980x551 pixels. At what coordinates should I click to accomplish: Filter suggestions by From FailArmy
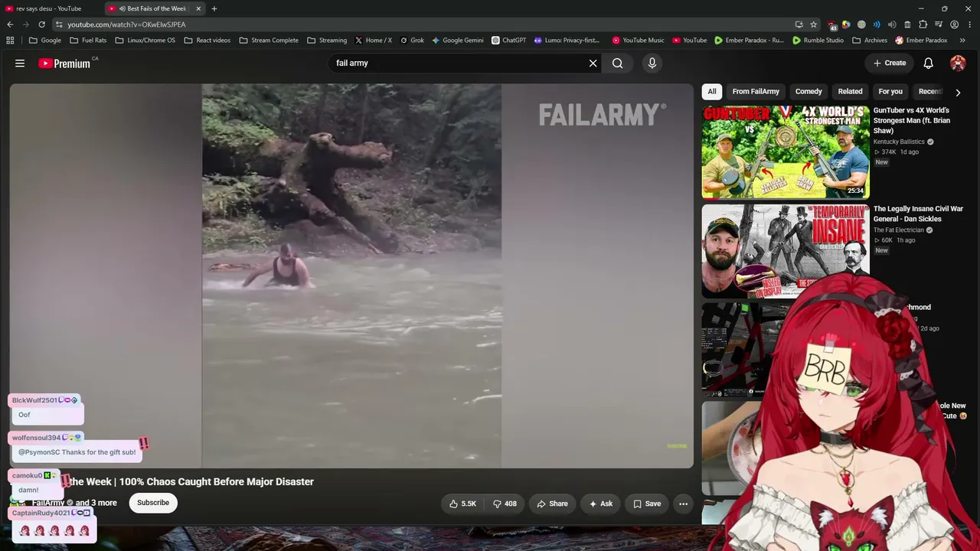756,92
